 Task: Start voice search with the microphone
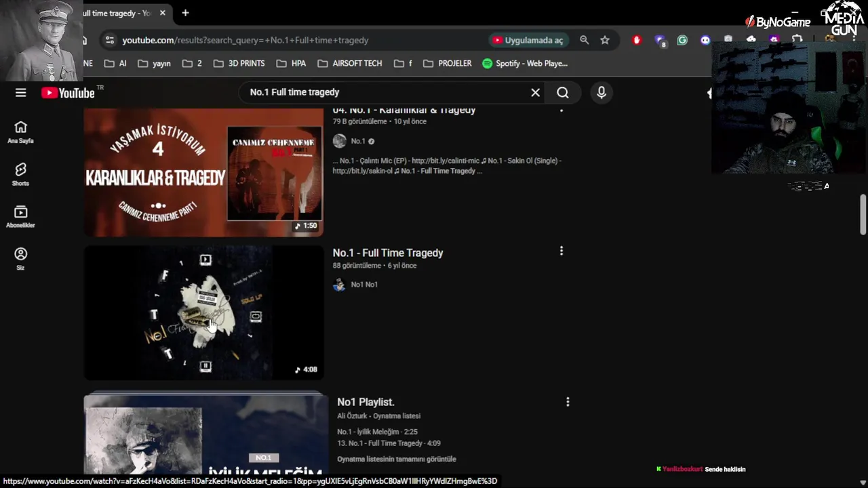pos(601,93)
